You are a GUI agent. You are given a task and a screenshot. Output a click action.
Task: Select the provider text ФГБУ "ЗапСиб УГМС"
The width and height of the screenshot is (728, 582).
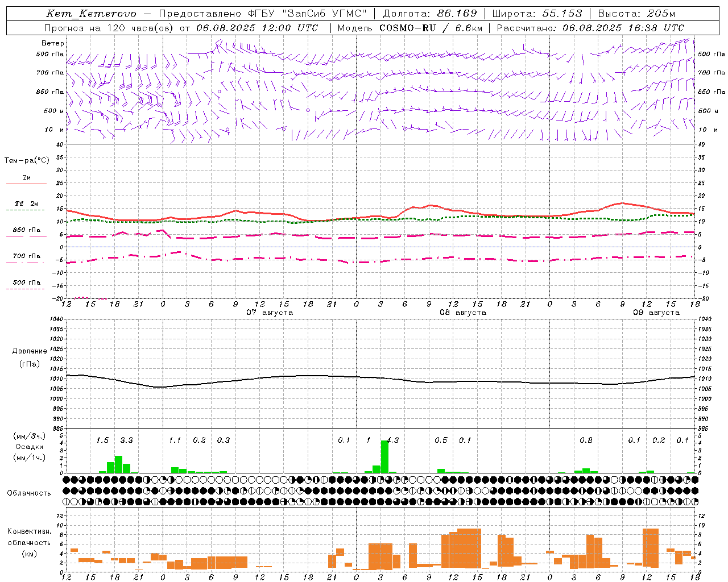coord(308,14)
